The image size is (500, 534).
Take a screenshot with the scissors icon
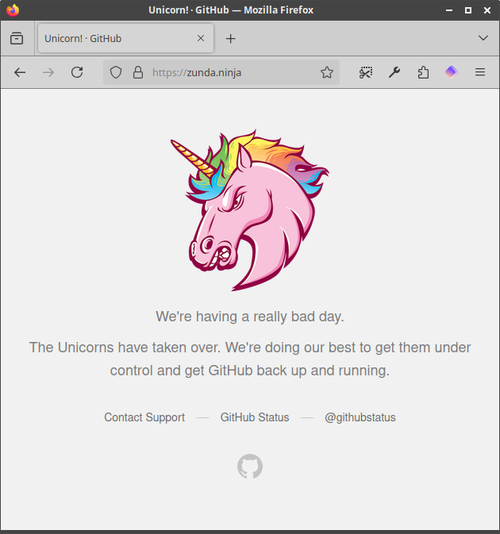click(x=365, y=72)
